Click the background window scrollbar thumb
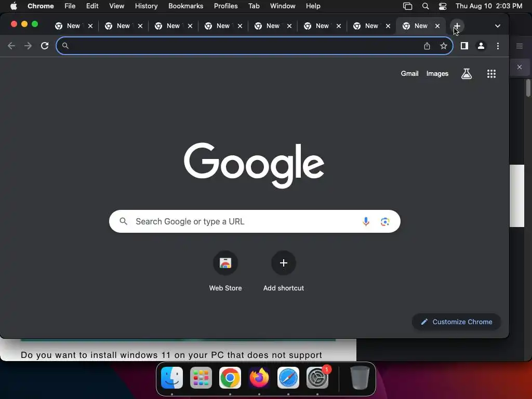 (528, 88)
